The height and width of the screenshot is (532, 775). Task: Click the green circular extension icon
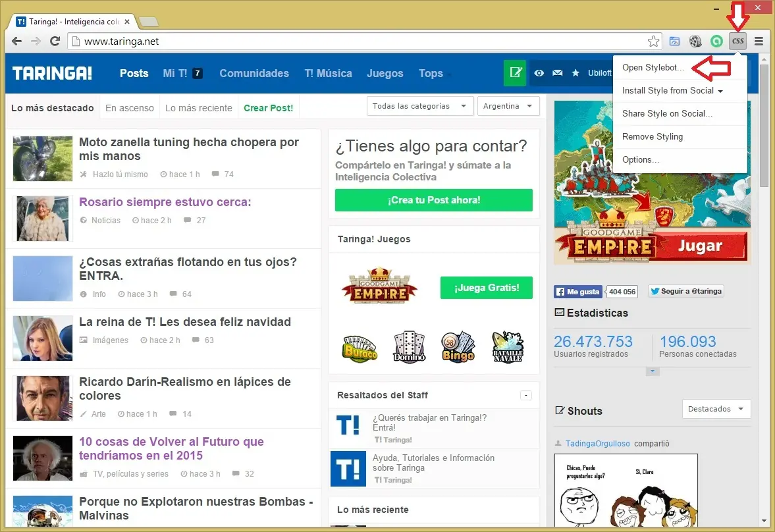716,41
